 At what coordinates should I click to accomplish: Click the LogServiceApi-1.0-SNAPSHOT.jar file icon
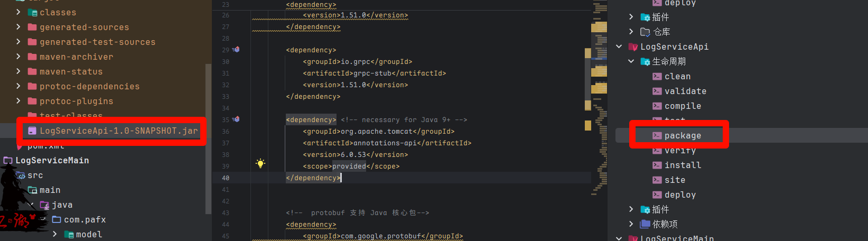coord(32,131)
